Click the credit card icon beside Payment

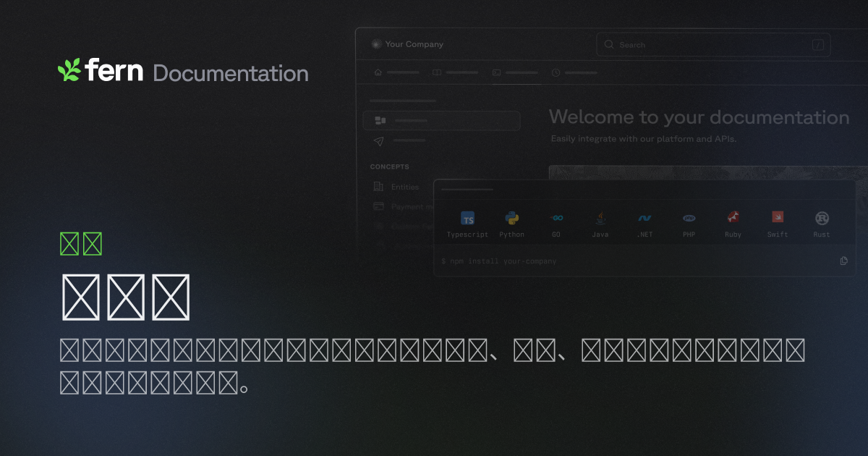coord(378,206)
